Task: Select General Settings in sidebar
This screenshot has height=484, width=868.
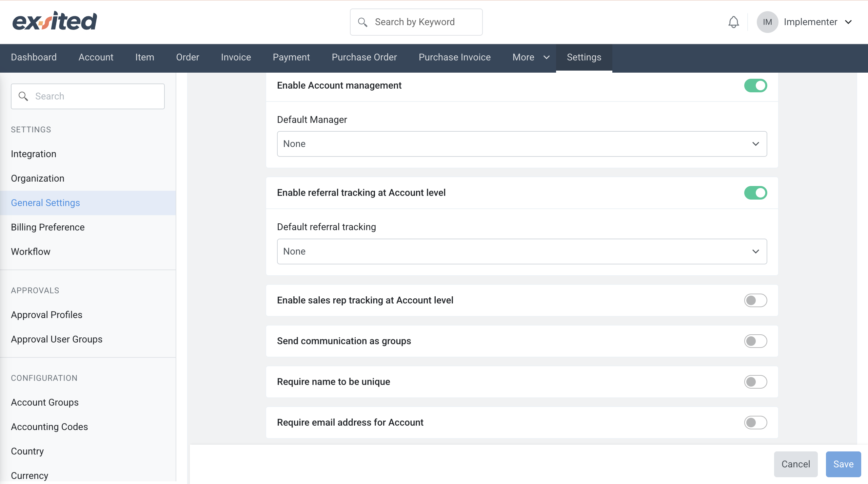Action: click(88, 203)
